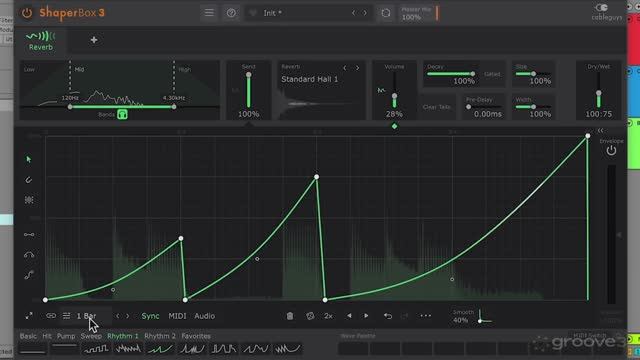Open the help question mark icon
Screen dimensions: 640x360
(x=231, y=13)
